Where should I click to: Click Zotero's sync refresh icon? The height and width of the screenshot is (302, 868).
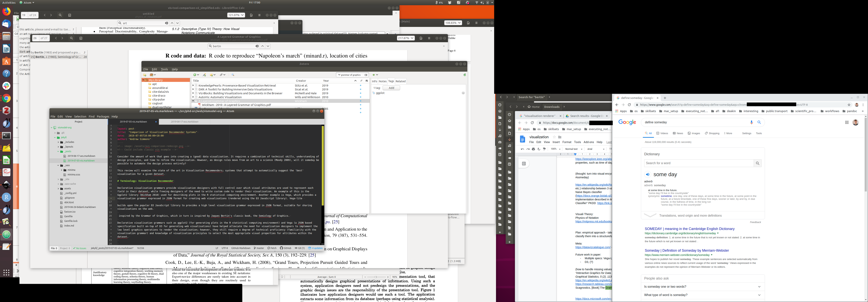pyautogui.click(x=465, y=75)
